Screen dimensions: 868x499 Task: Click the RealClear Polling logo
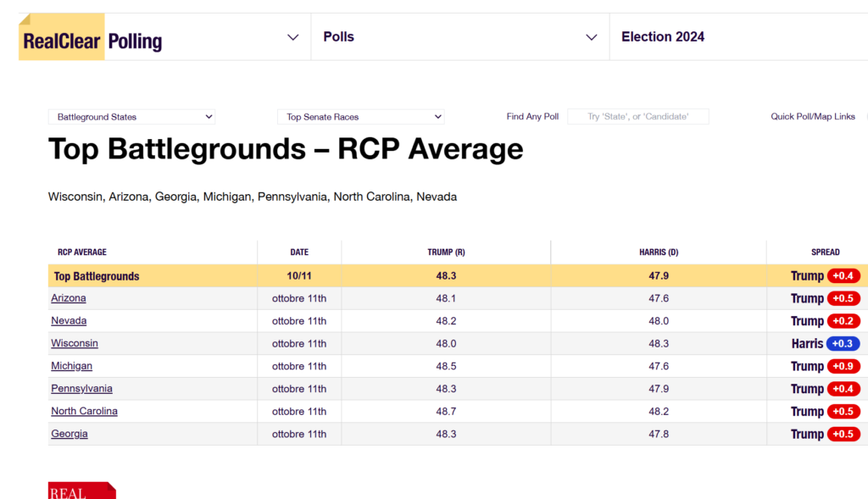92,39
